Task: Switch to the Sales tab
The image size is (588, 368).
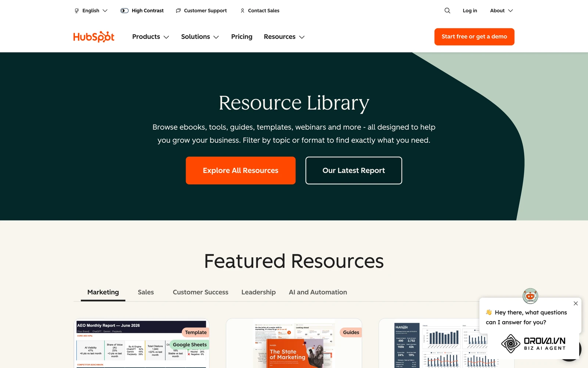Action: [146, 292]
